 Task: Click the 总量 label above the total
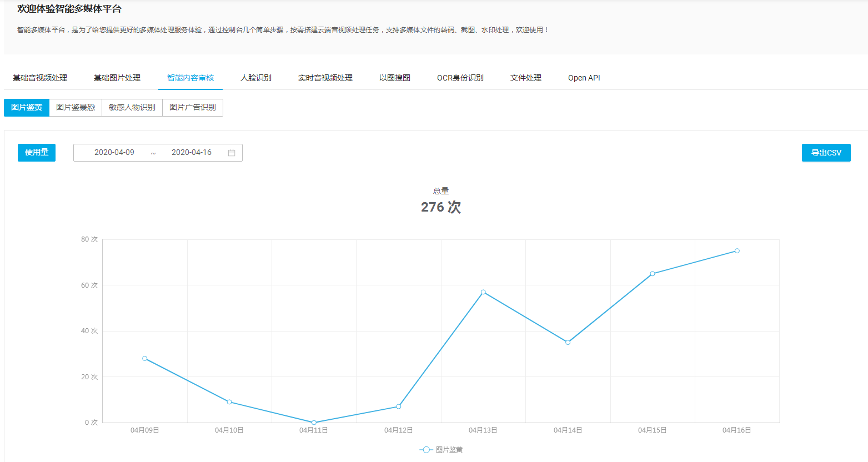coord(441,191)
